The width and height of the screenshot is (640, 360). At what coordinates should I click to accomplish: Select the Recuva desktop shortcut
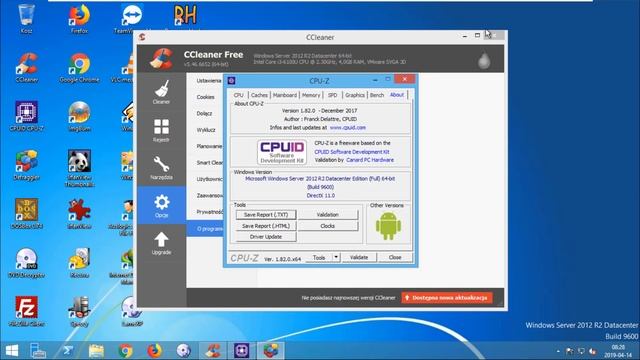coord(79,263)
